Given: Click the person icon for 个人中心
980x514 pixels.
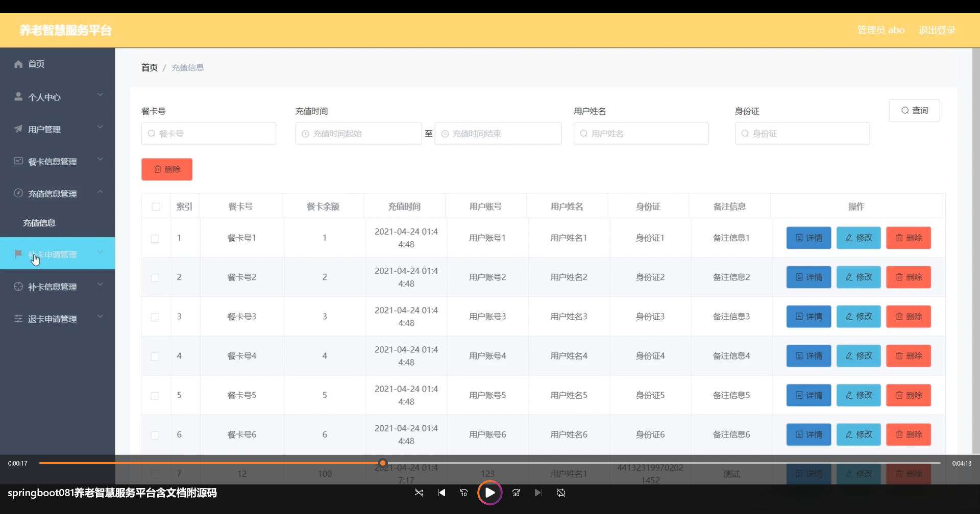Looking at the screenshot, I should click(18, 96).
